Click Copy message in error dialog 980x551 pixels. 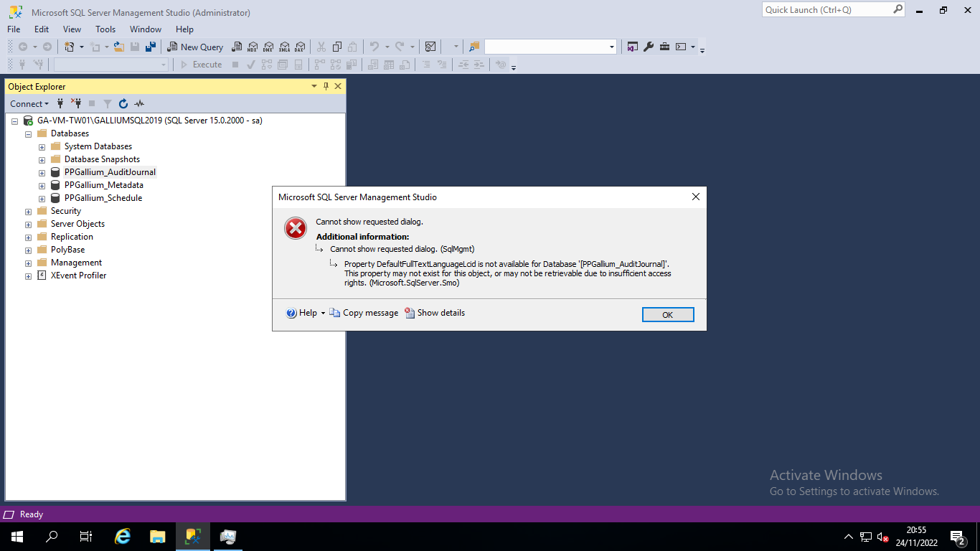(x=364, y=313)
